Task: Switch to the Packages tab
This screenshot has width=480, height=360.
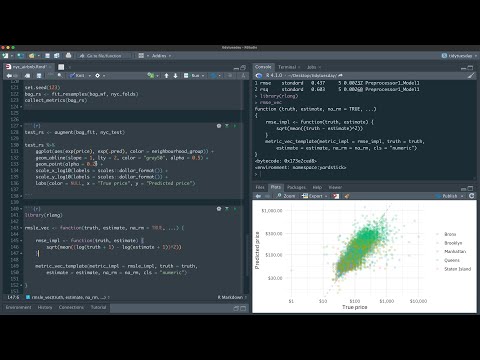Action: click(x=296, y=187)
